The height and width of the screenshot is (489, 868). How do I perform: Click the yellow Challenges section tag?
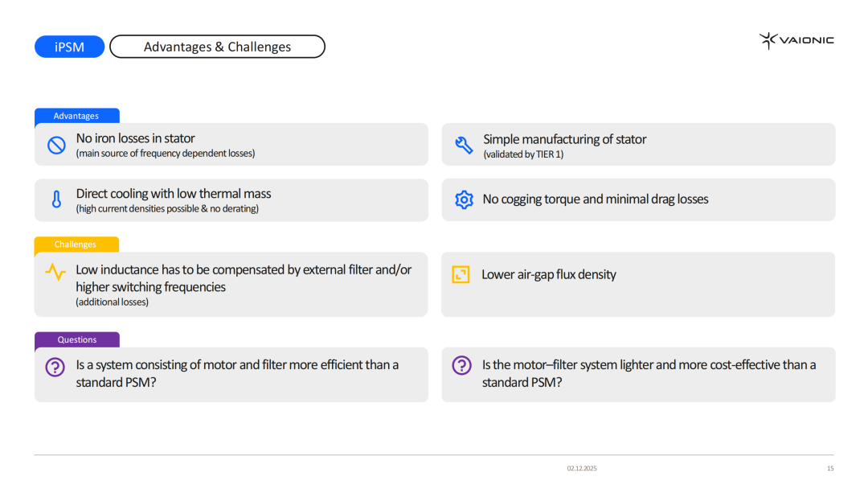(76, 244)
